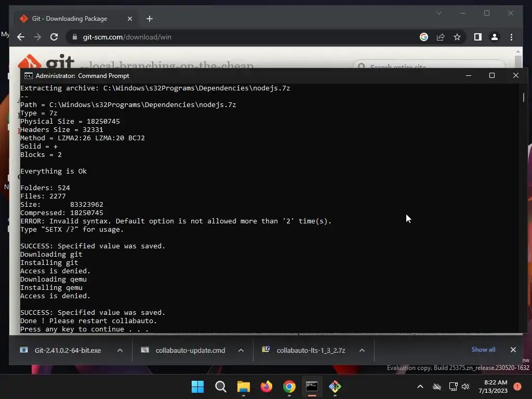Image resolution: width=532 pixels, height=399 pixels.
Task: Expand options for collabauto-lts-1_3_2.7z download
Action: tap(362, 350)
